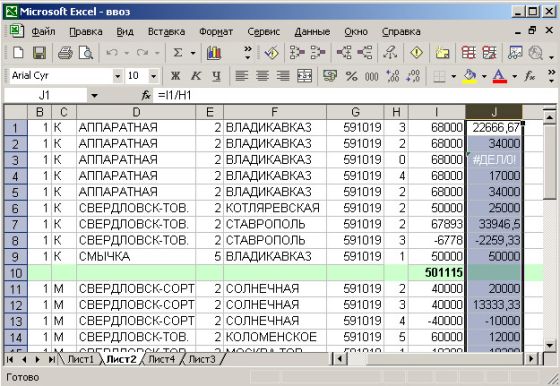Expand the font size 10 dropdown
This screenshot has height=386, width=560.
coord(154,76)
